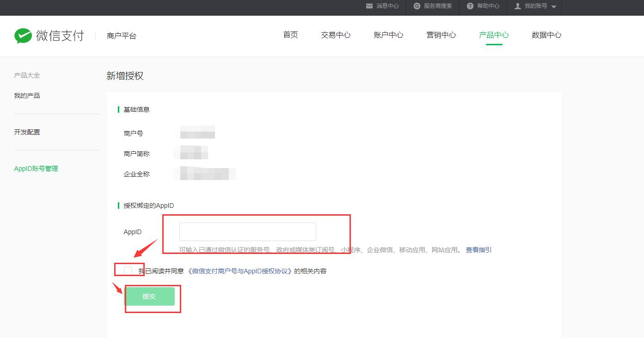Click the 我的账号 user silhouette icon
Screen dimensions: 644x338
pyautogui.click(x=516, y=6)
